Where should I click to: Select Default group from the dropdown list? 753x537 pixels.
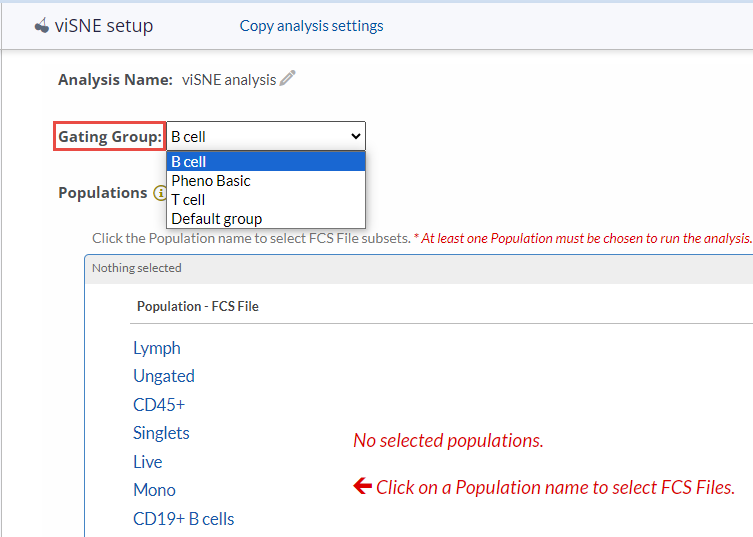click(216, 218)
